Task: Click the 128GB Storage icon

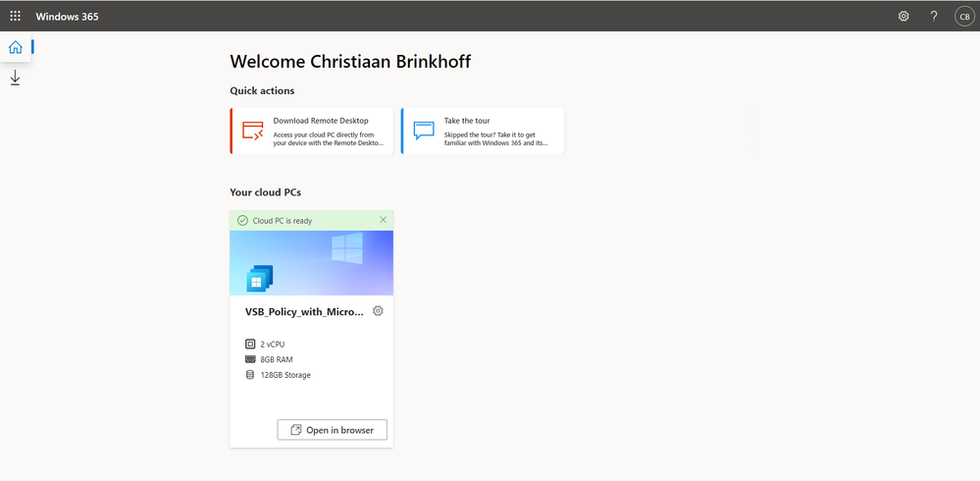Action: pos(250,375)
